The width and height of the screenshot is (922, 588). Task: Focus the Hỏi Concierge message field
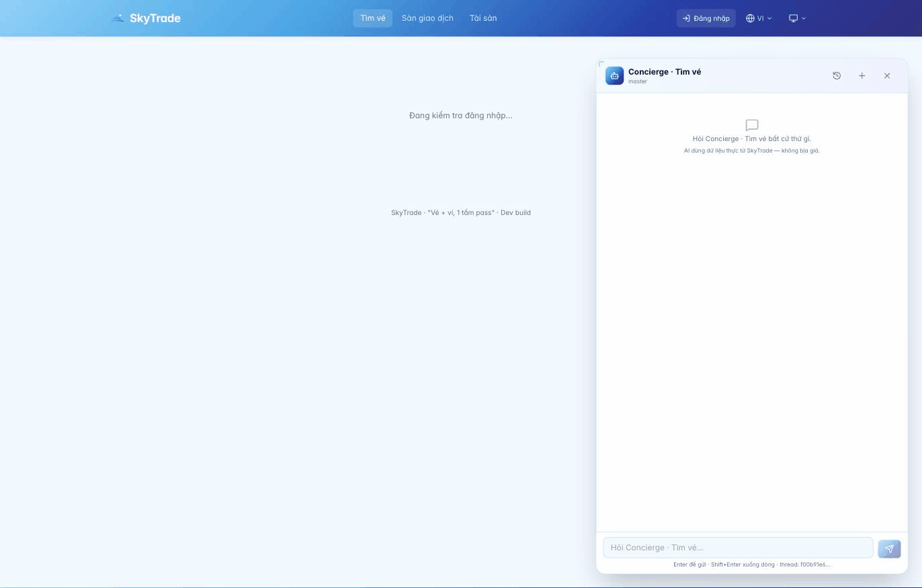(738, 548)
